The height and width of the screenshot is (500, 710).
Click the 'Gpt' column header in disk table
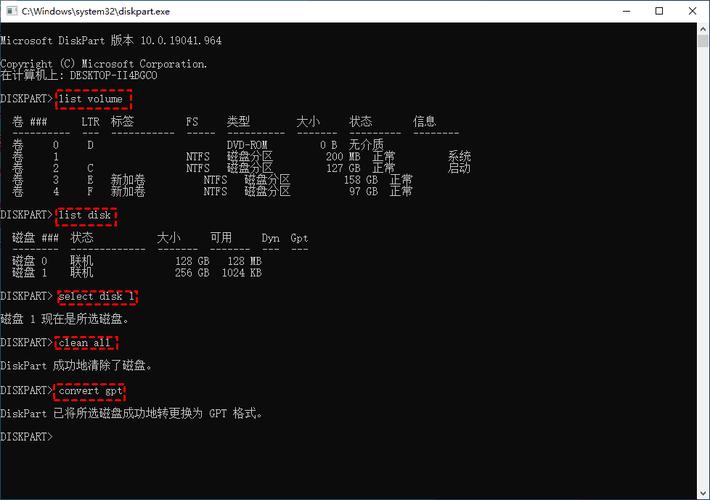(299, 238)
